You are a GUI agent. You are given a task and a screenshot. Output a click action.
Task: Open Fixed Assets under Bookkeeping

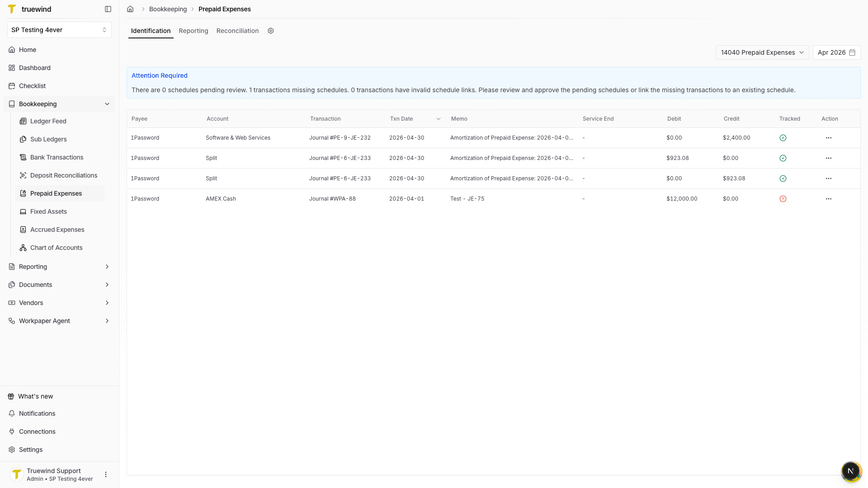click(60, 211)
